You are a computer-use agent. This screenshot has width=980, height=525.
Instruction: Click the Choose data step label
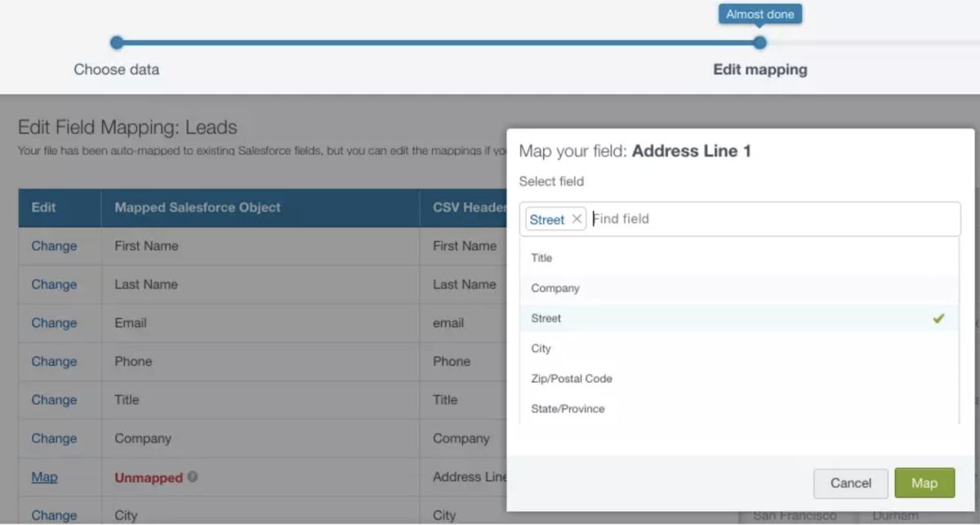point(117,69)
